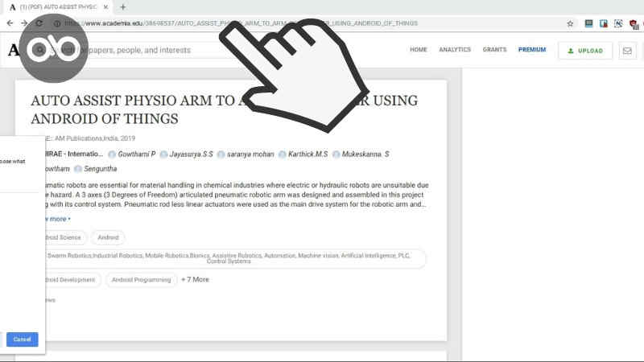Open the Analytics menu item
Image resolution: width=644 pixels, height=362 pixels.
(x=455, y=50)
